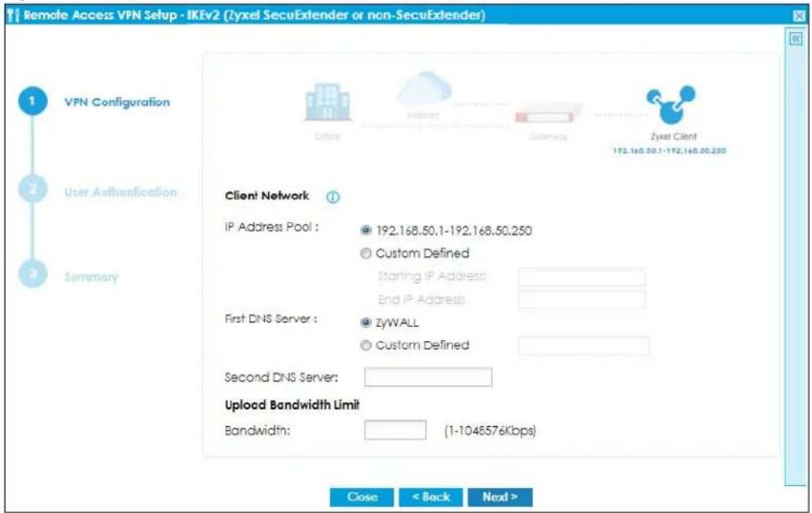Select step 2 User Authentication
Screen dimensions: 812x513
(121, 192)
